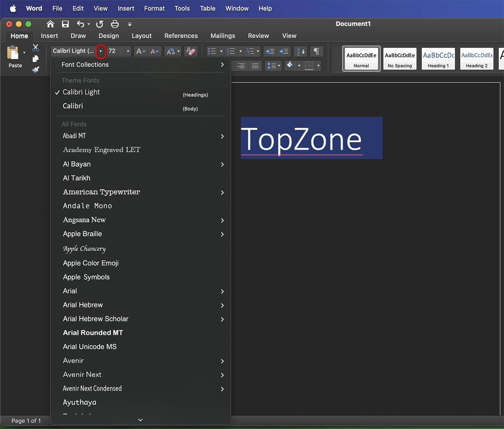Apply the Normal style
The image size is (504, 429).
click(x=361, y=59)
